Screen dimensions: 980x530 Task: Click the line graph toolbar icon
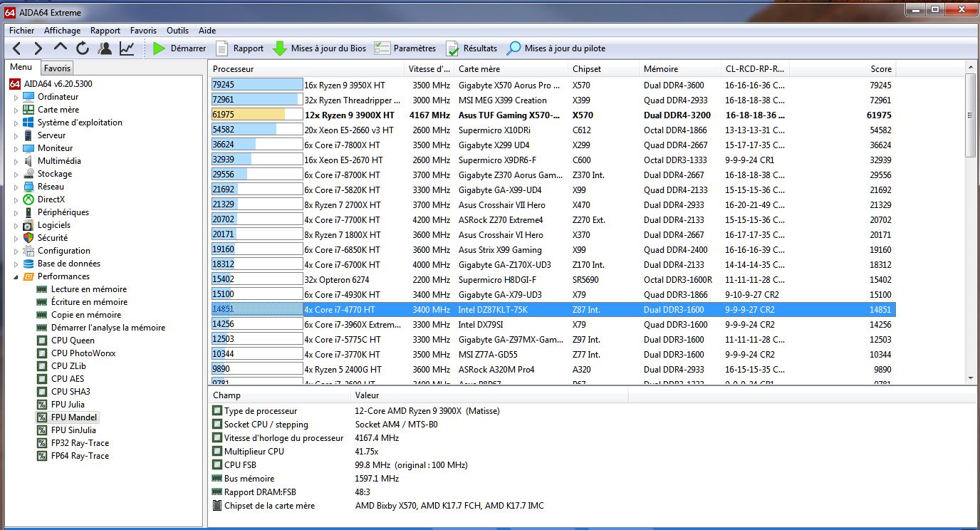tap(127, 48)
